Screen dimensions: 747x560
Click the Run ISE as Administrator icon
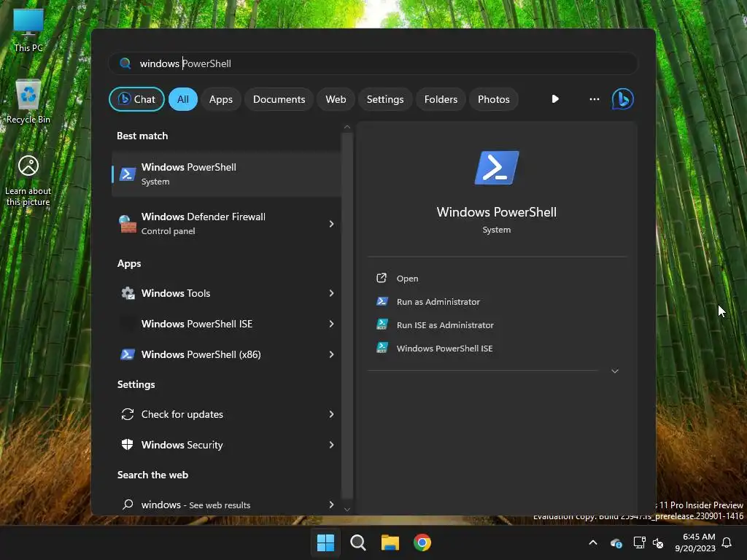[x=382, y=324]
